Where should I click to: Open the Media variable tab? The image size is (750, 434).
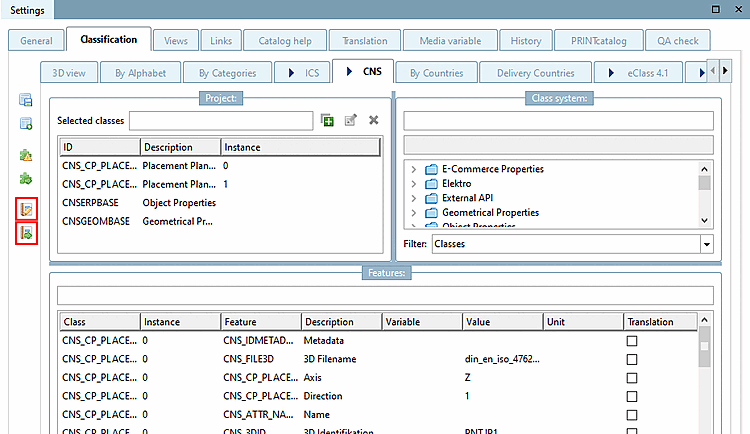(451, 41)
